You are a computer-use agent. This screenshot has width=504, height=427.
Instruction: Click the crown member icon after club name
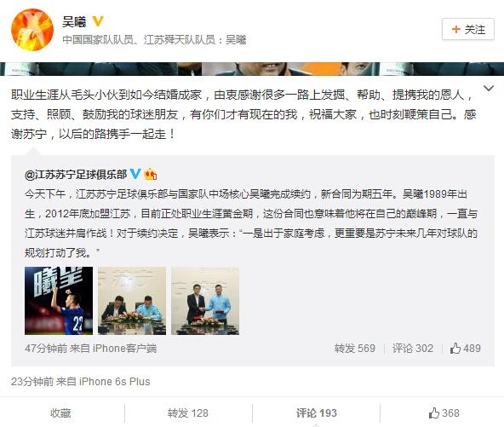pyautogui.click(x=151, y=174)
